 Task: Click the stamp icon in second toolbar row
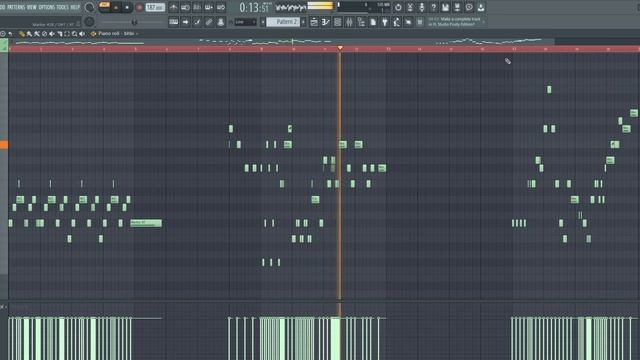pyautogui.click(x=221, y=22)
